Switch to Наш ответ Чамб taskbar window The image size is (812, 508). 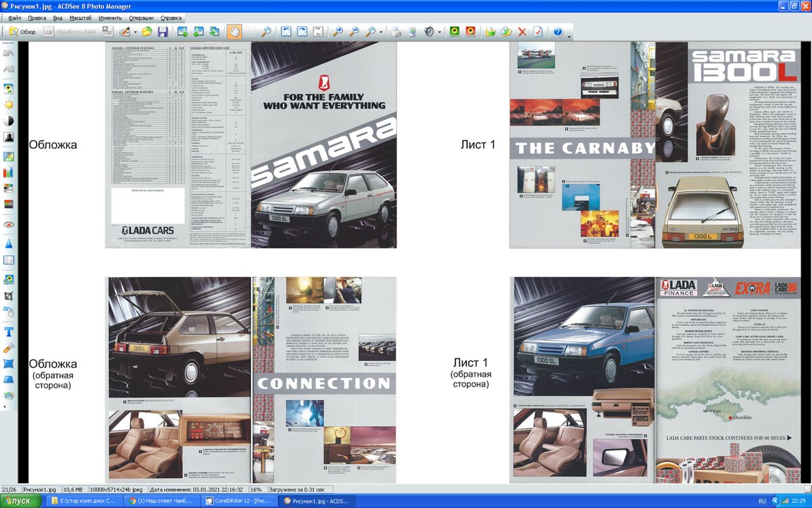click(162, 501)
